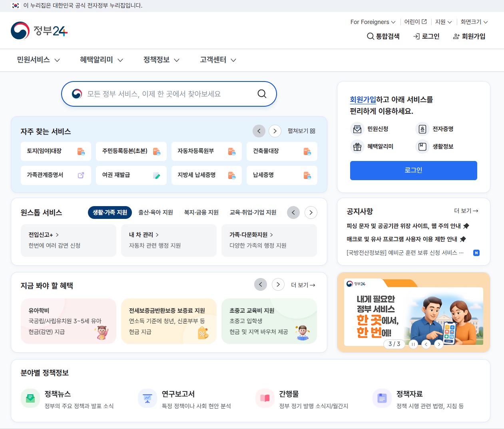Show next 지금 봐야 할 혜택 cards
This screenshot has width=504, height=429.
[x=278, y=284]
